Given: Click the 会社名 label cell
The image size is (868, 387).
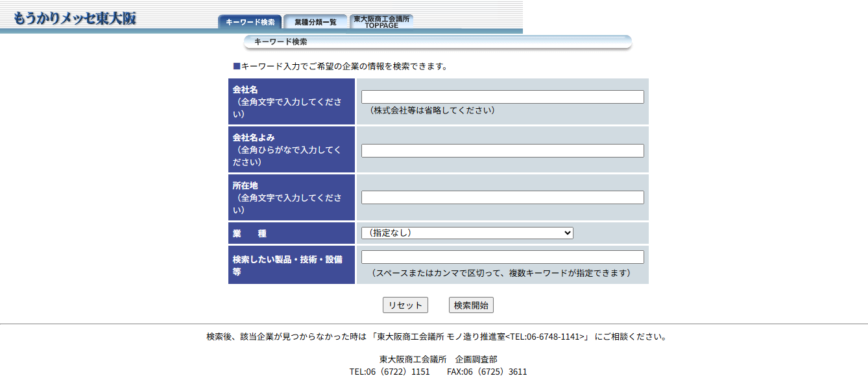Looking at the screenshot, I should tap(291, 102).
